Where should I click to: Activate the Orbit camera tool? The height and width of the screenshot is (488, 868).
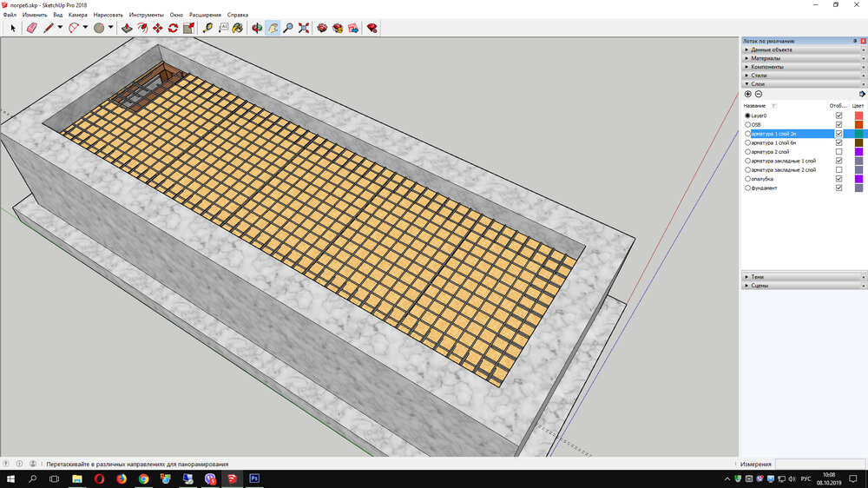257,28
